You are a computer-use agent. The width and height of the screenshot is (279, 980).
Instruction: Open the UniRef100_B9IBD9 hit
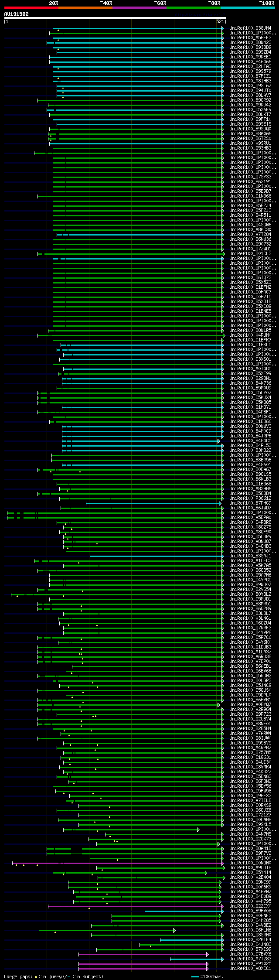click(250, 48)
